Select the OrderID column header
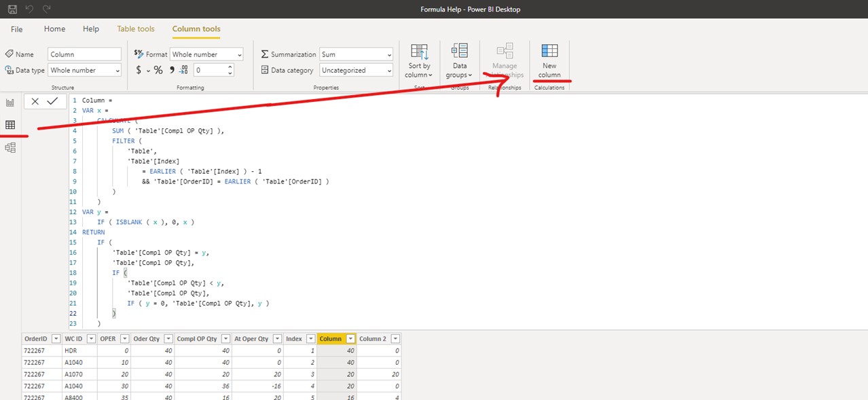This screenshot has width=868, height=400. 35,338
